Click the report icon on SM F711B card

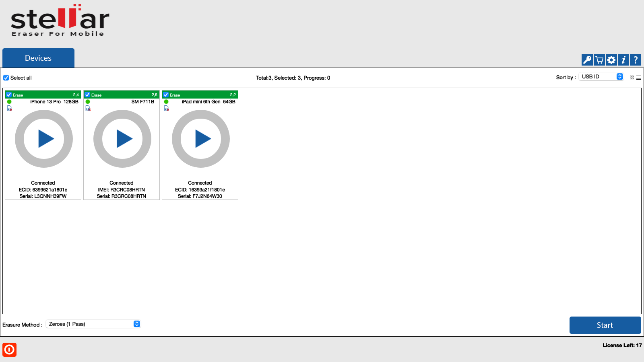[x=88, y=109]
